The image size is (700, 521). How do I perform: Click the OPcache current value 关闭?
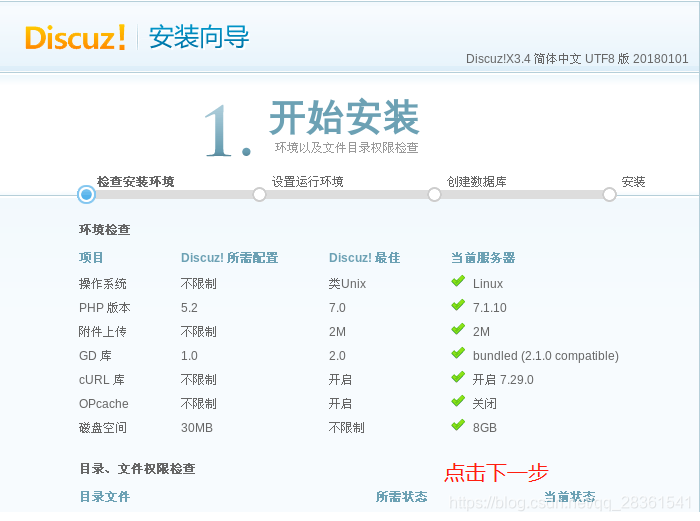485,404
